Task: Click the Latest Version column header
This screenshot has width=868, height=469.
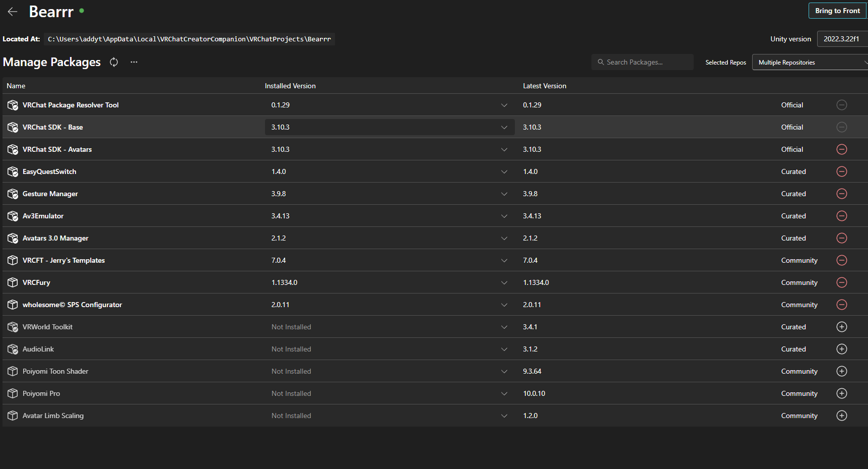Action: pos(545,86)
